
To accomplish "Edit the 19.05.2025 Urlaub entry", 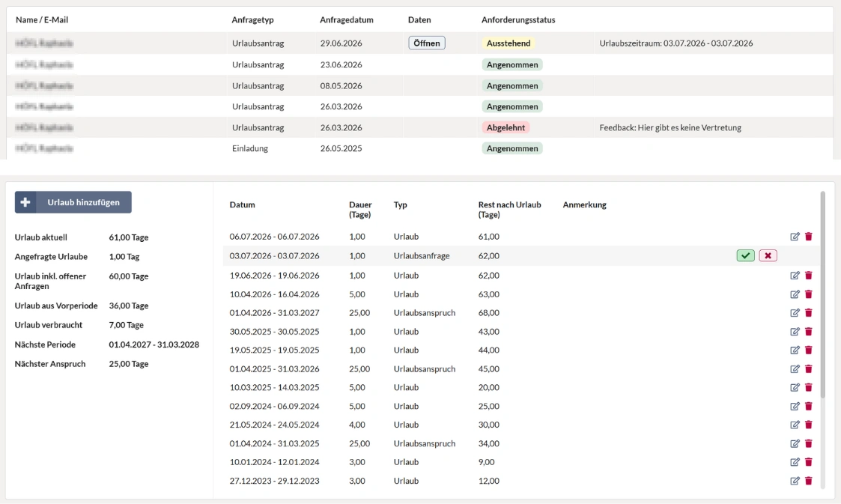I will tap(795, 350).
